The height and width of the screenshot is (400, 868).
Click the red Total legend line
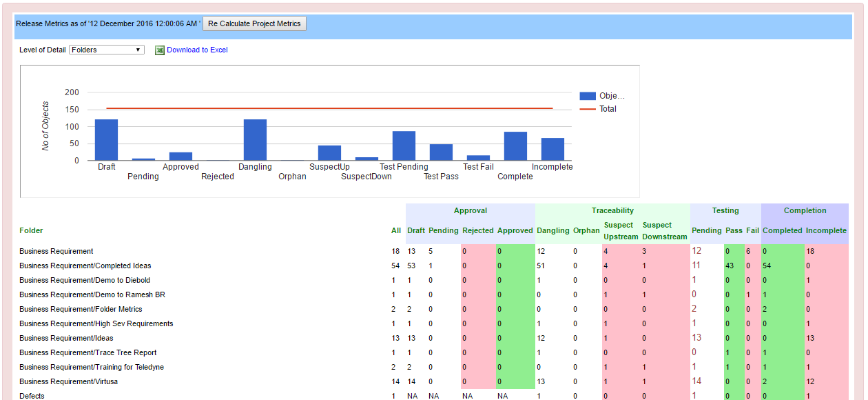pyautogui.click(x=588, y=109)
